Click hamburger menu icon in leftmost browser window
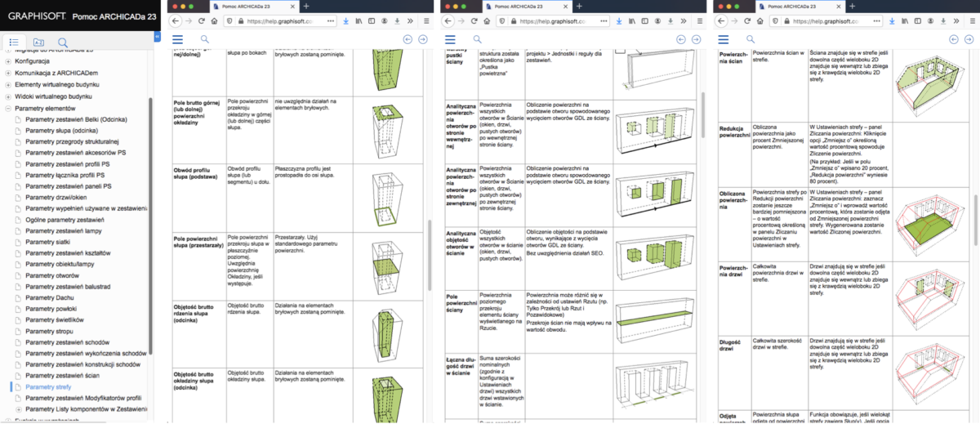Image resolution: width=980 pixels, height=424 pixels. tap(177, 39)
